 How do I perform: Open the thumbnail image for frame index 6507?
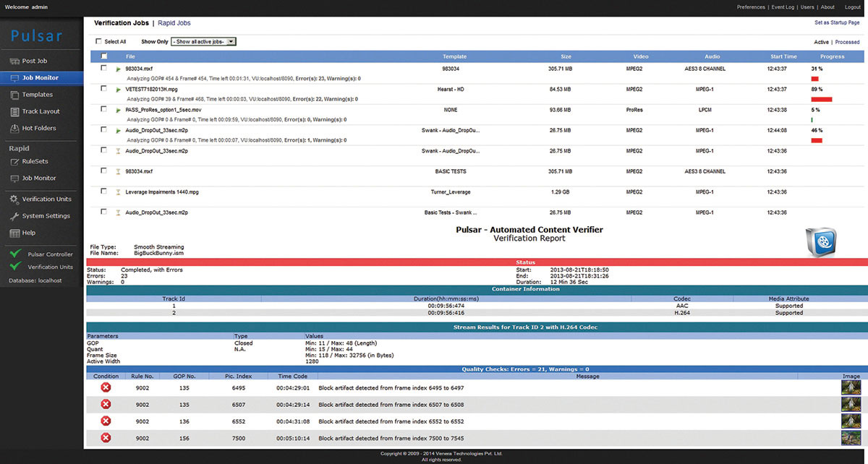click(851, 405)
